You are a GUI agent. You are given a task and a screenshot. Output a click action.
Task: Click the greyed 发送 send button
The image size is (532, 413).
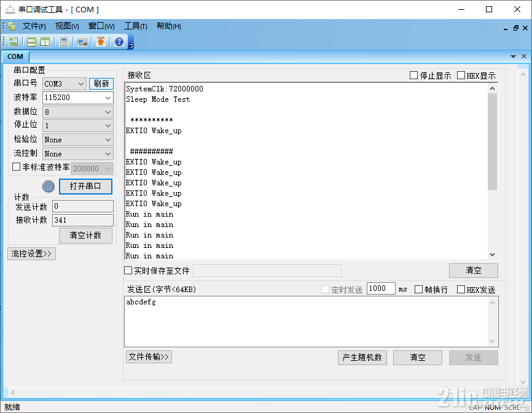[x=473, y=357]
